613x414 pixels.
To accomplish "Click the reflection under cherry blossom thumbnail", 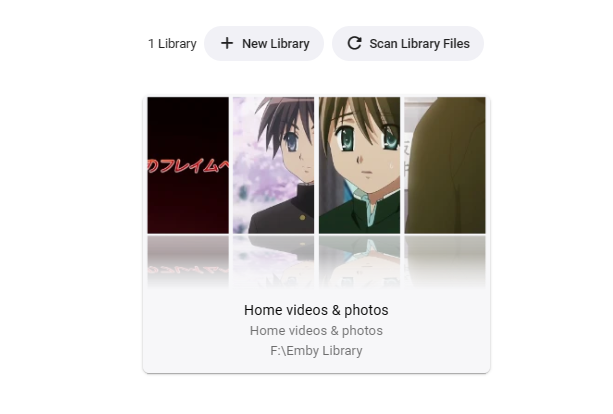I will 273,261.
